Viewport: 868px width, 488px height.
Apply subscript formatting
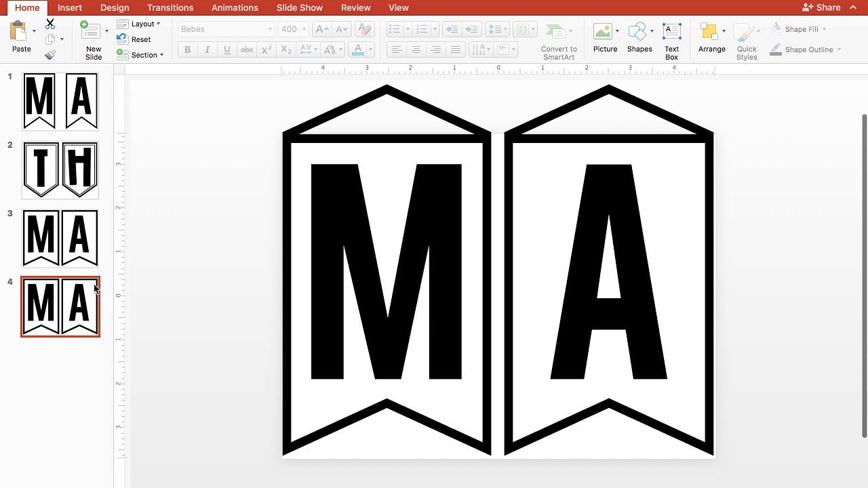point(286,49)
